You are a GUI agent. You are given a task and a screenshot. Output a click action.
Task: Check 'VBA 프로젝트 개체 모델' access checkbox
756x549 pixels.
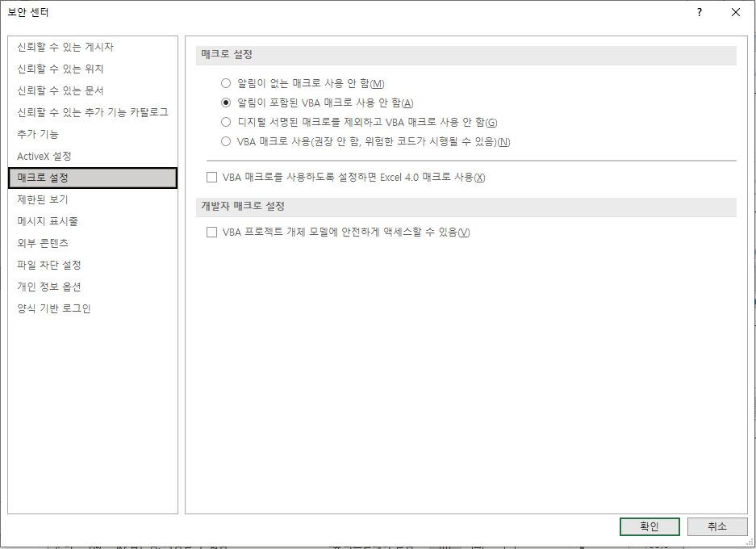click(x=211, y=233)
